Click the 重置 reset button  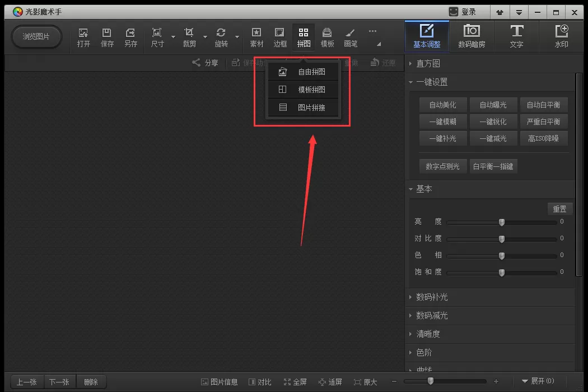(559, 209)
